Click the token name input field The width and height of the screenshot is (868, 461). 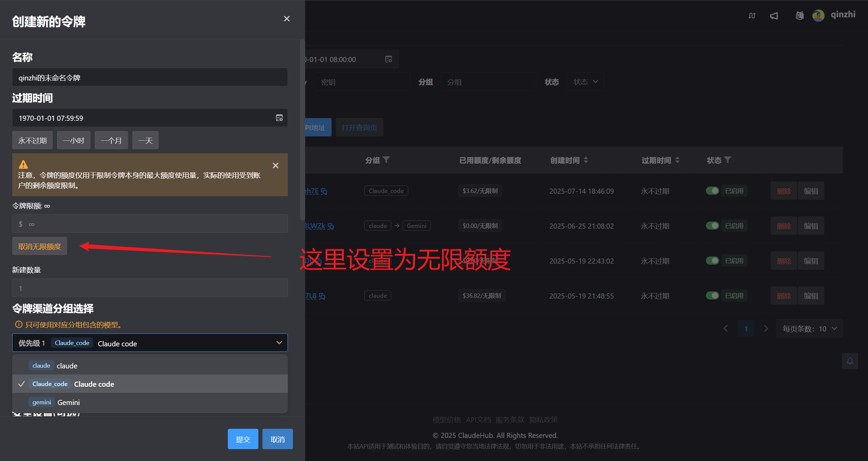(x=150, y=77)
